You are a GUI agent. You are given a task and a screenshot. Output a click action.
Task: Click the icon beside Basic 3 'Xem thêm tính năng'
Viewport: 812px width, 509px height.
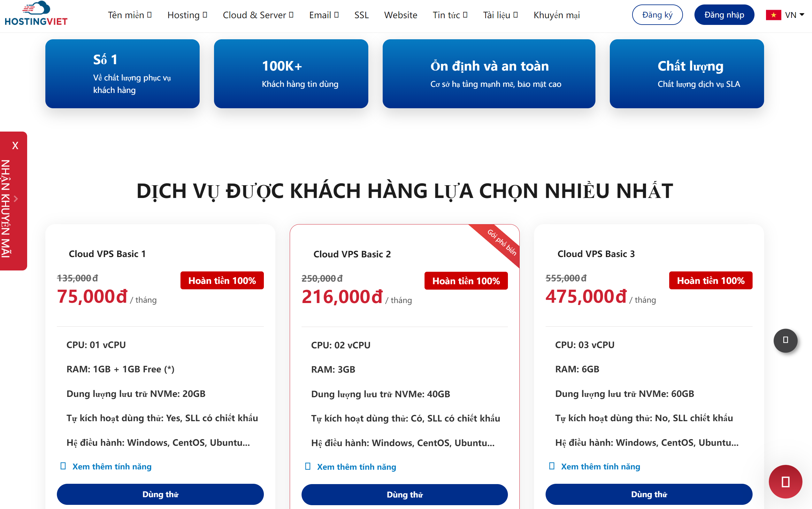[552, 466]
